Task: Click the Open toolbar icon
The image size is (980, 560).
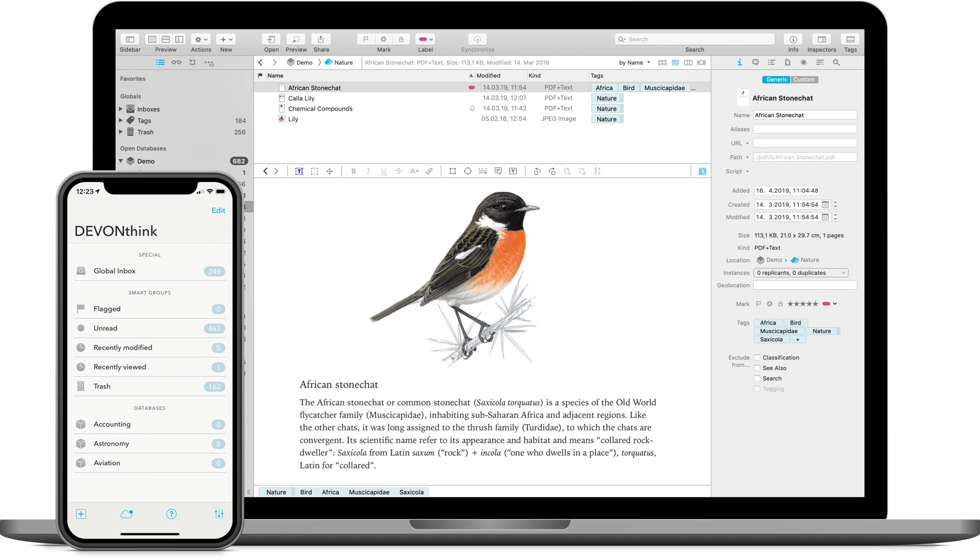Action: coord(271,39)
